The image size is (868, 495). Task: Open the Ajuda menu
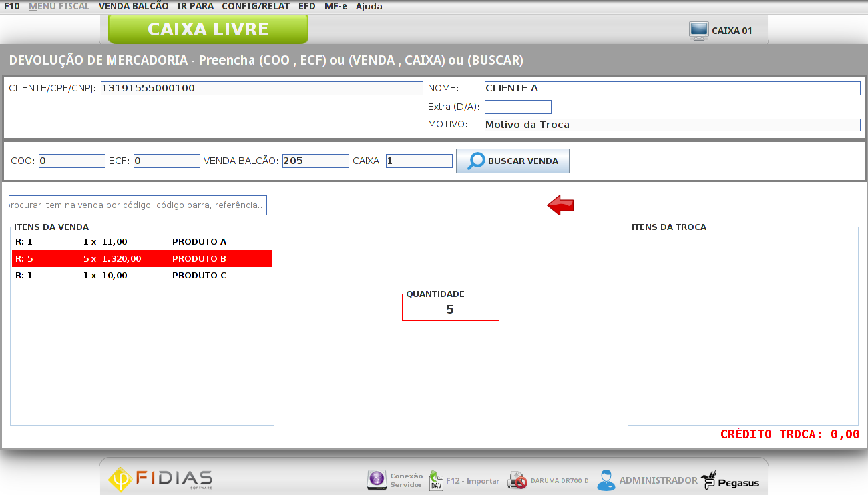click(x=369, y=6)
